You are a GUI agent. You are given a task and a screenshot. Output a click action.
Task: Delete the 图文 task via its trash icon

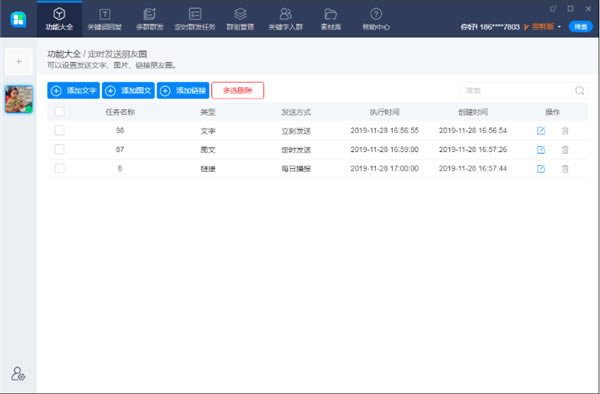[565, 150]
